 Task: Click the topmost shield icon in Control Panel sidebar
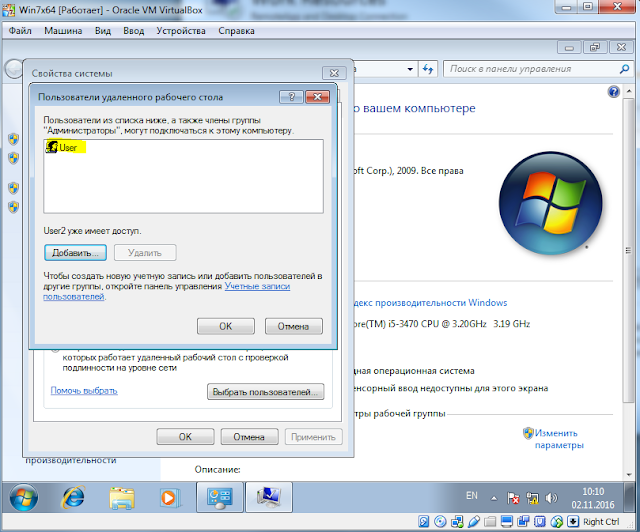click(13, 139)
